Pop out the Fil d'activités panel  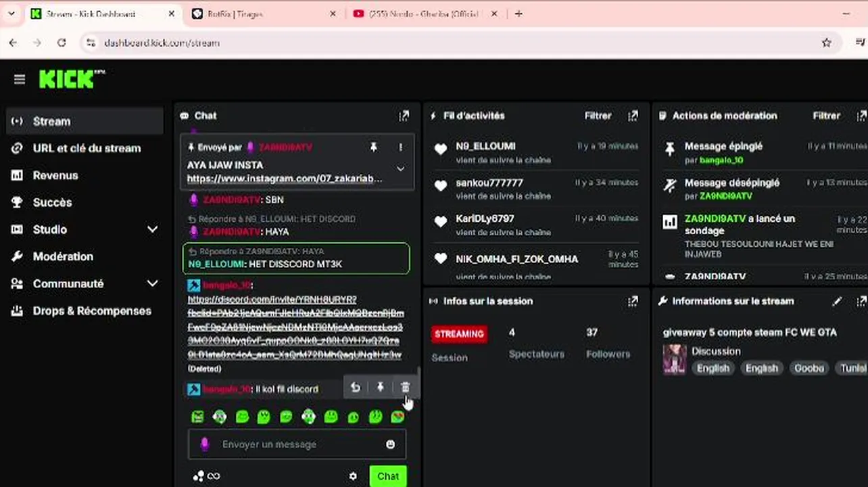click(633, 116)
